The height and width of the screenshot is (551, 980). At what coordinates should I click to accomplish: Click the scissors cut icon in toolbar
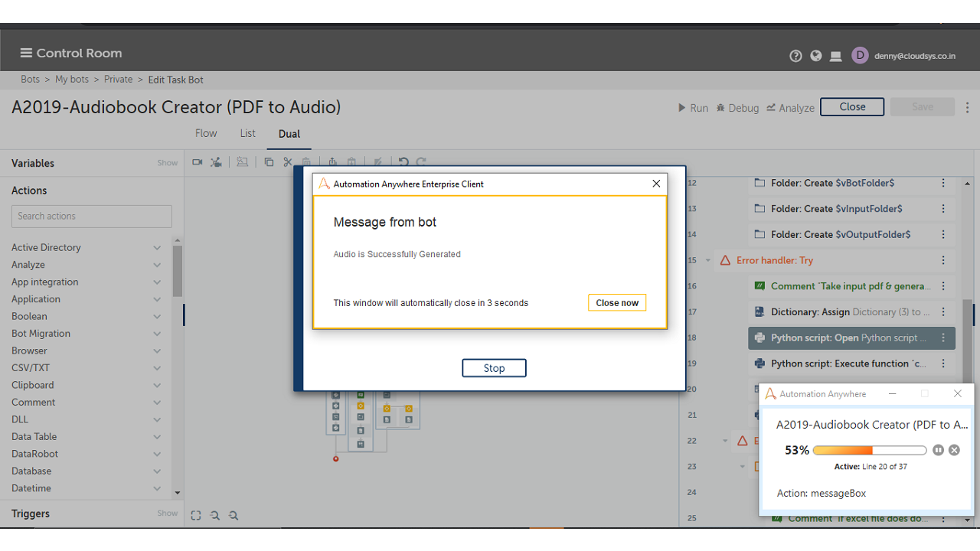point(288,162)
